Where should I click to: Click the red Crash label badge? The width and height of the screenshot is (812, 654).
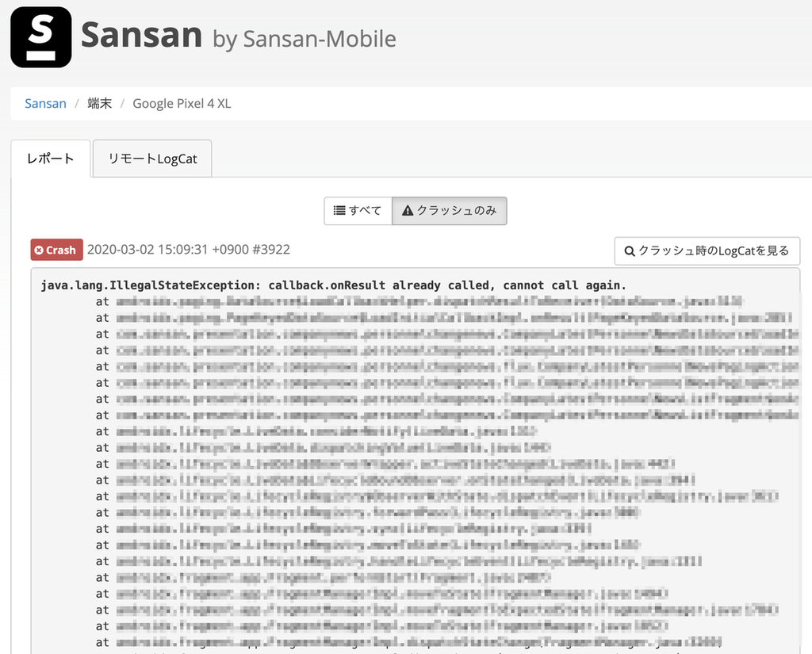(56, 250)
